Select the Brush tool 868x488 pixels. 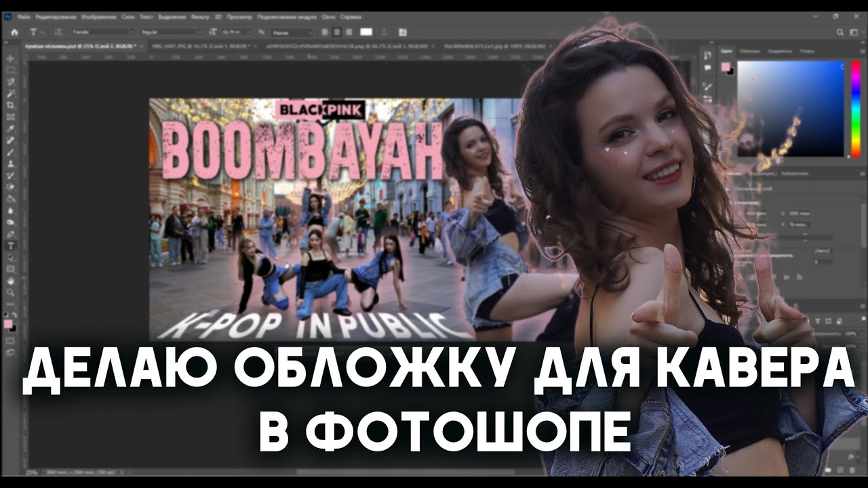point(11,152)
